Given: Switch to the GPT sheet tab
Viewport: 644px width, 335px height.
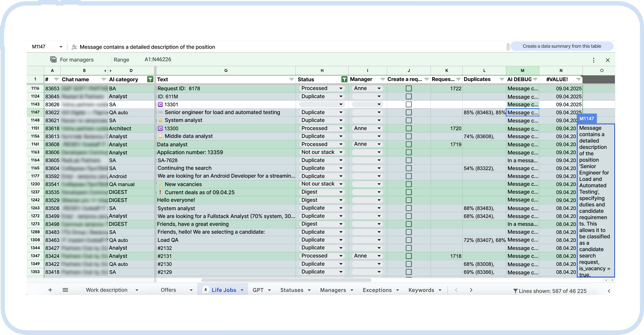Looking at the screenshot, I should click(258, 290).
